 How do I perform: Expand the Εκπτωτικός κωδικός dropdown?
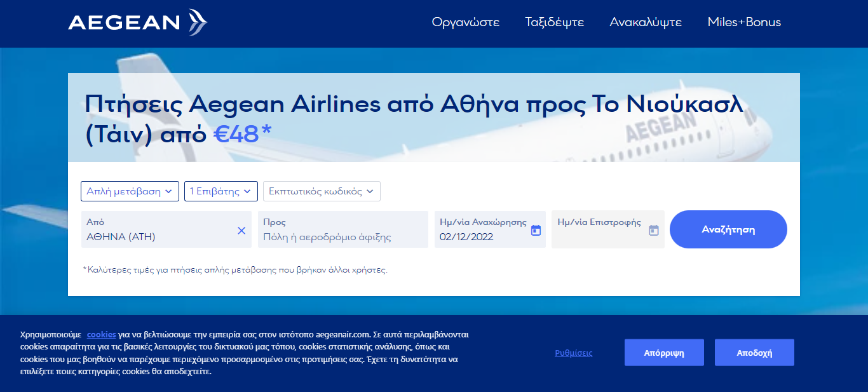click(x=322, y=191)
